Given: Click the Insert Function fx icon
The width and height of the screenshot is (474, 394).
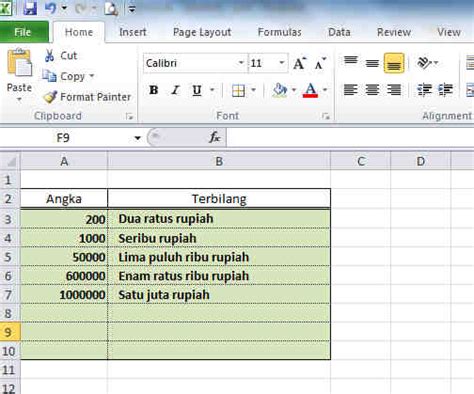Looking at the screenshot, I should click(214, 137).
